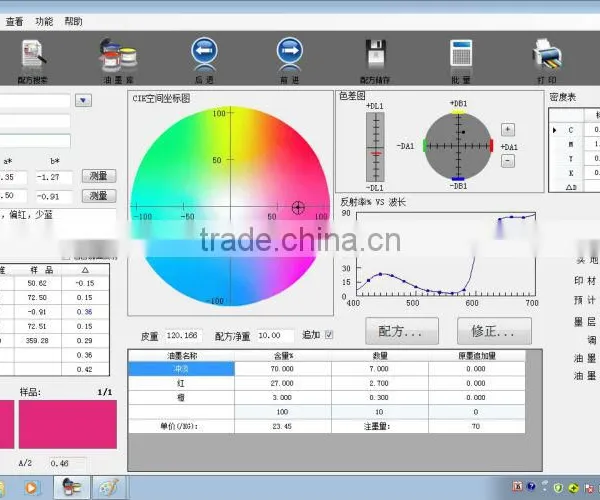Zoom out color difference chart with minus
The image size is (600, 500).
pyautogui.click(x=508, y=161)
